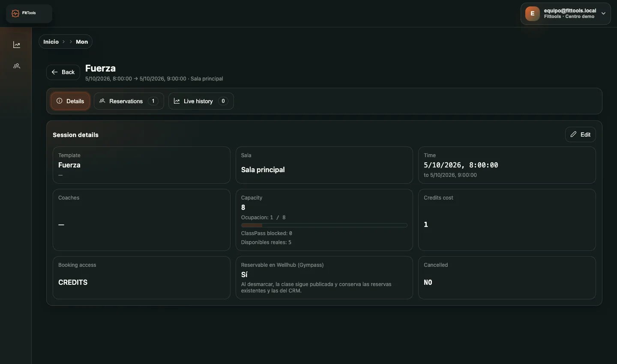
Task: Select the Template value Fuerza
Action: [69, 165]
